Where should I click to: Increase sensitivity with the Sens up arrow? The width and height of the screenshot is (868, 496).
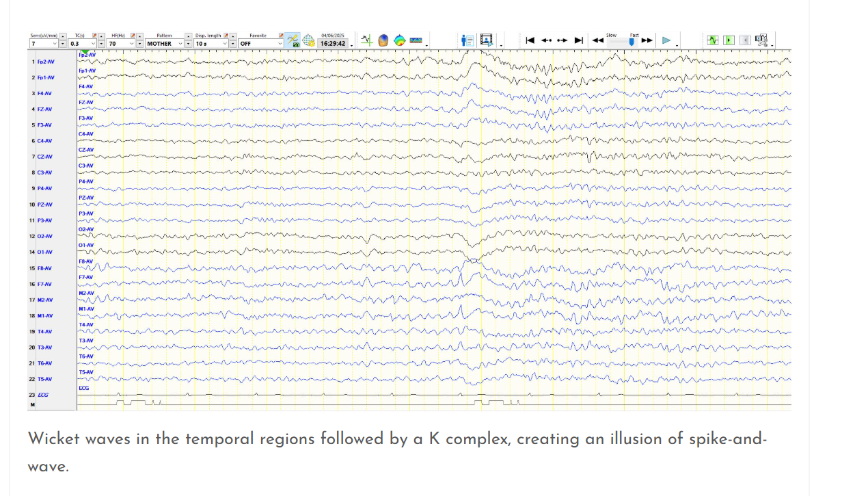coord(63,36)
